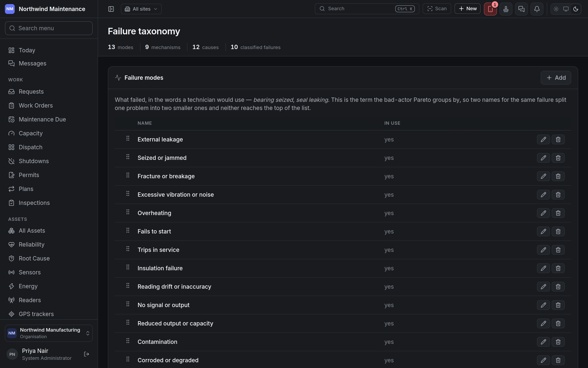Delete the Excessive vibration or noise mode
588x368 pixels.
558,195
